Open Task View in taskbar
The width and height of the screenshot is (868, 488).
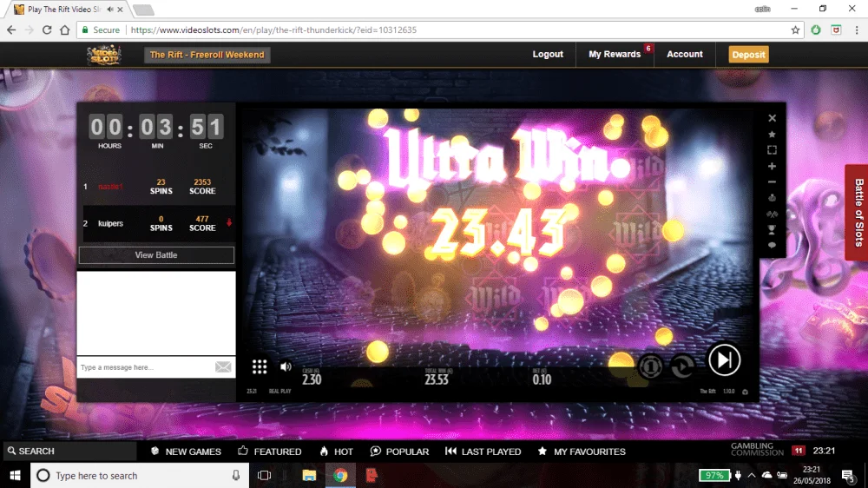pos(264,475)
